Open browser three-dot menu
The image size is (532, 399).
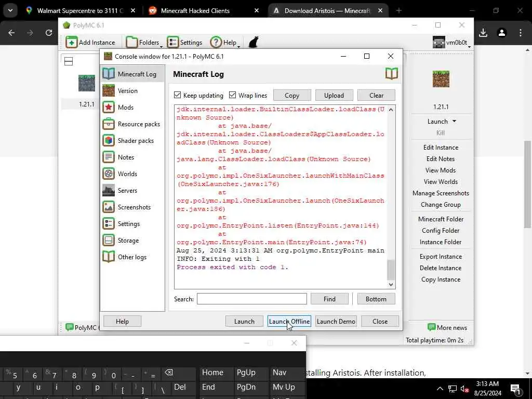tap(521, 33)
